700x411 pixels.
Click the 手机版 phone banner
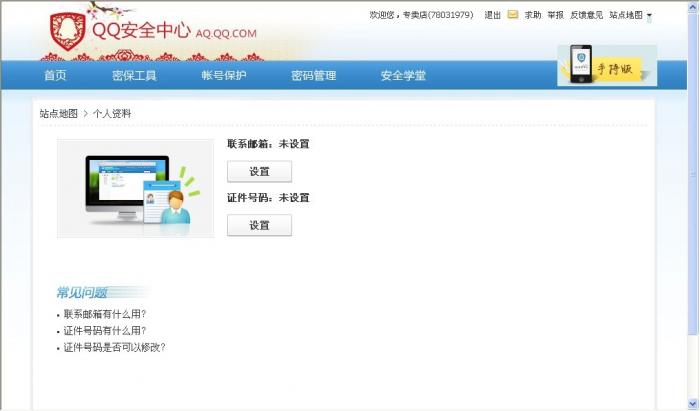tap(607, 65)
